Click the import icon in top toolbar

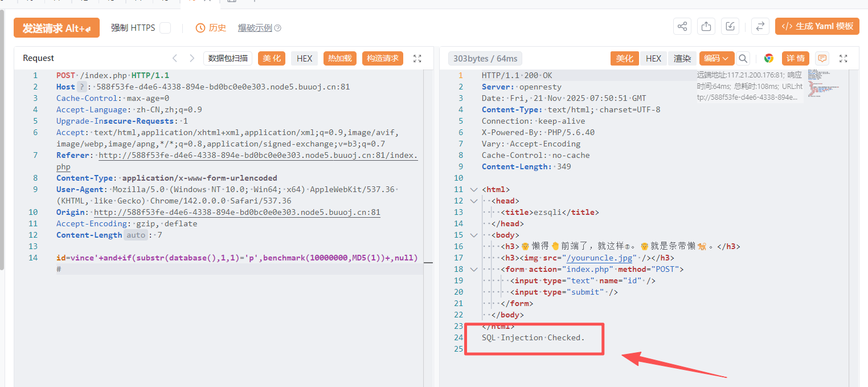click(730, 26)
